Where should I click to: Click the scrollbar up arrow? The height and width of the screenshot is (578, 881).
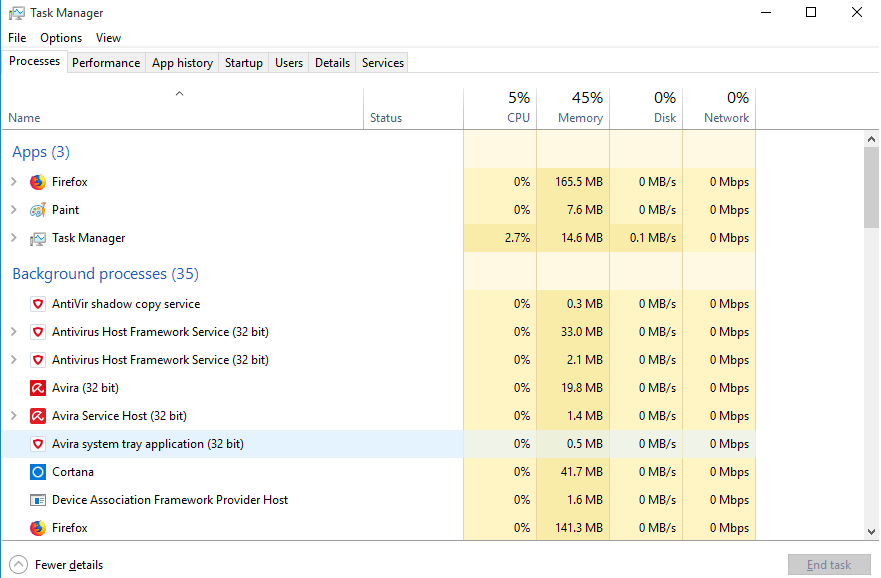(x=871, y=139)
